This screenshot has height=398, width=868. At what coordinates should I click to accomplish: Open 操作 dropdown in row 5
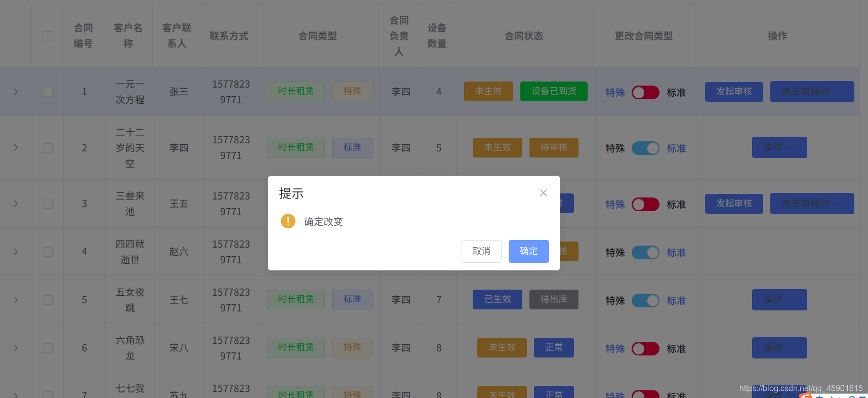[x=779, y=300]
